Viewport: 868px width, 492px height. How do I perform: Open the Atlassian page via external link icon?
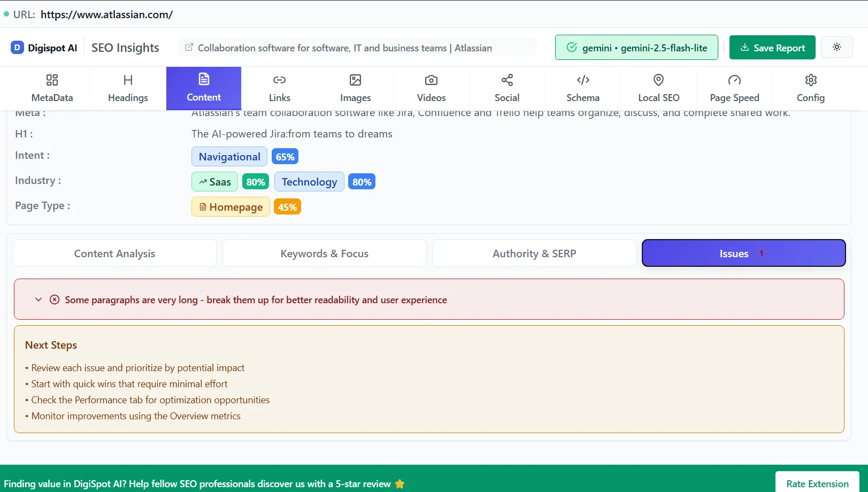tap(189, 47)
